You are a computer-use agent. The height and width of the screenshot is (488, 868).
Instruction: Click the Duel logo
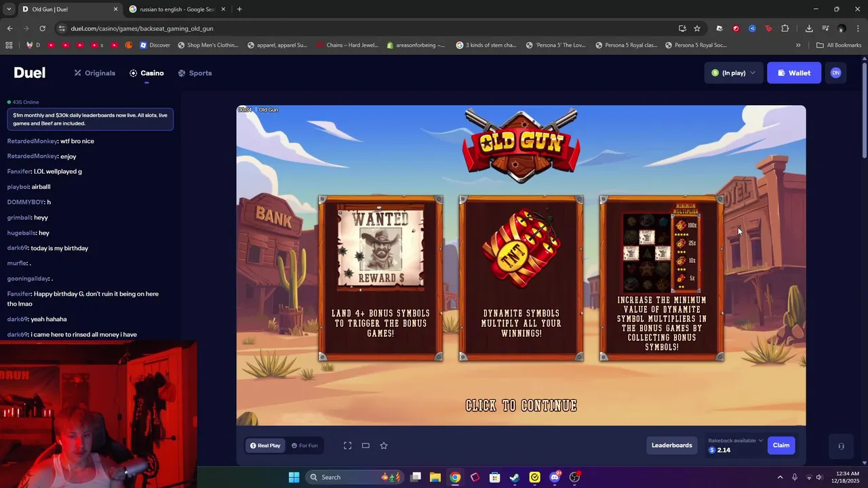click(30, 73)
